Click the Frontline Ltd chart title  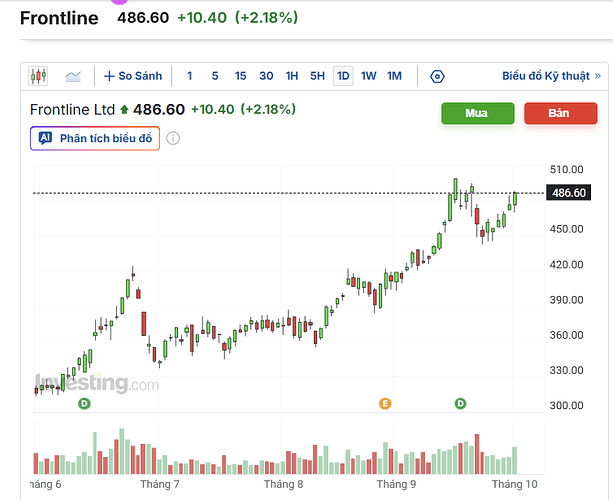pyautogui.click(x=72, y=110)
